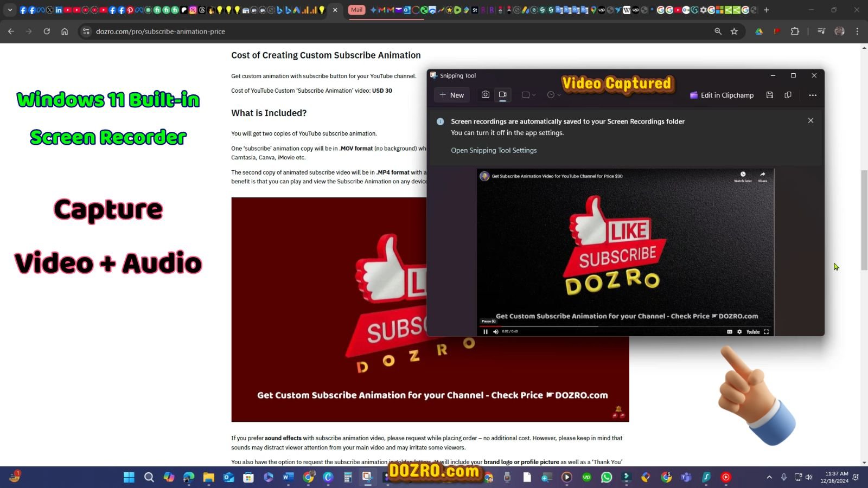Save the captured screen recording

pos(769,95)
